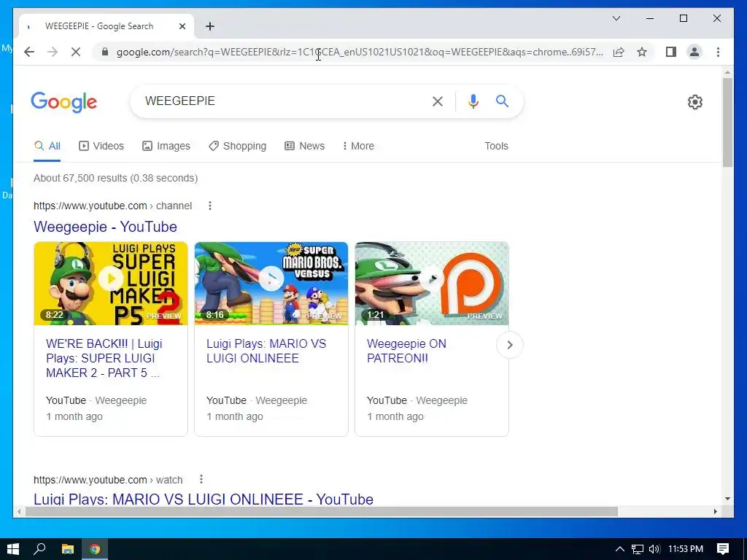Open search Tools options
747x560 pixels.
coord(496,146)
